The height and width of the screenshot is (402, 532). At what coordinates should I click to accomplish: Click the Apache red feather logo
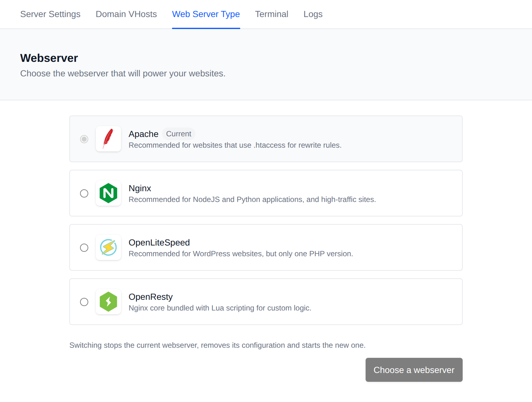(x=108, y=139)
